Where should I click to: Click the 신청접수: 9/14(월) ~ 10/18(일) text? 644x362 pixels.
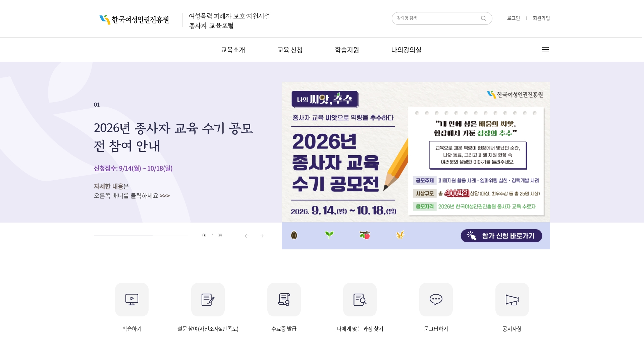[x=133, y=168]
